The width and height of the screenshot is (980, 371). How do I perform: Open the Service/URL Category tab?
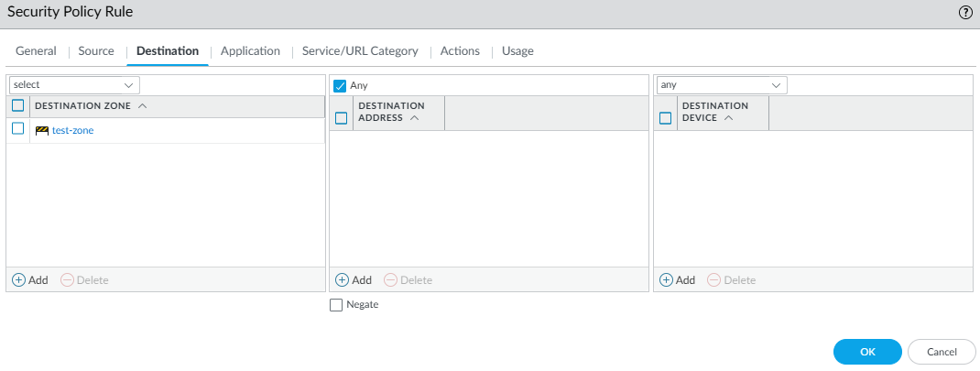360,51
